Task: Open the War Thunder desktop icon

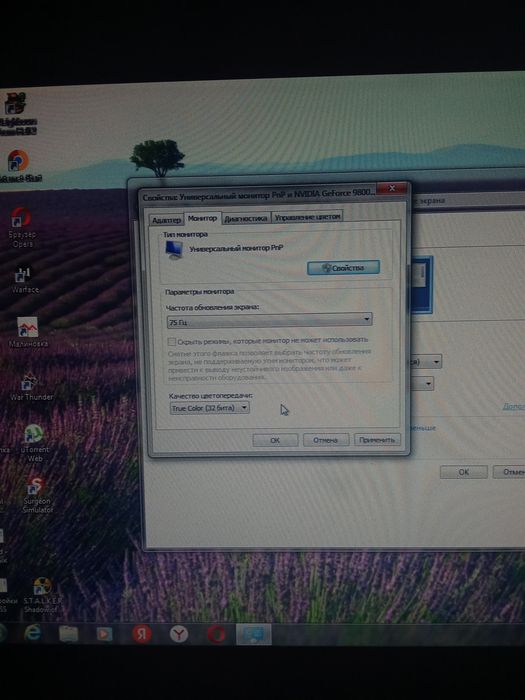Action: tap(30, 386)
